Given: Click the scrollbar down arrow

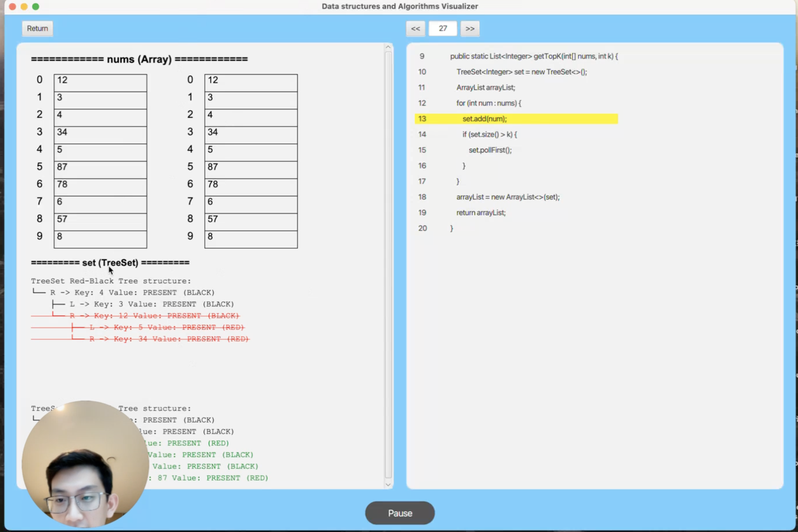Looking at the screenshot, I should (x=388, y=484).
